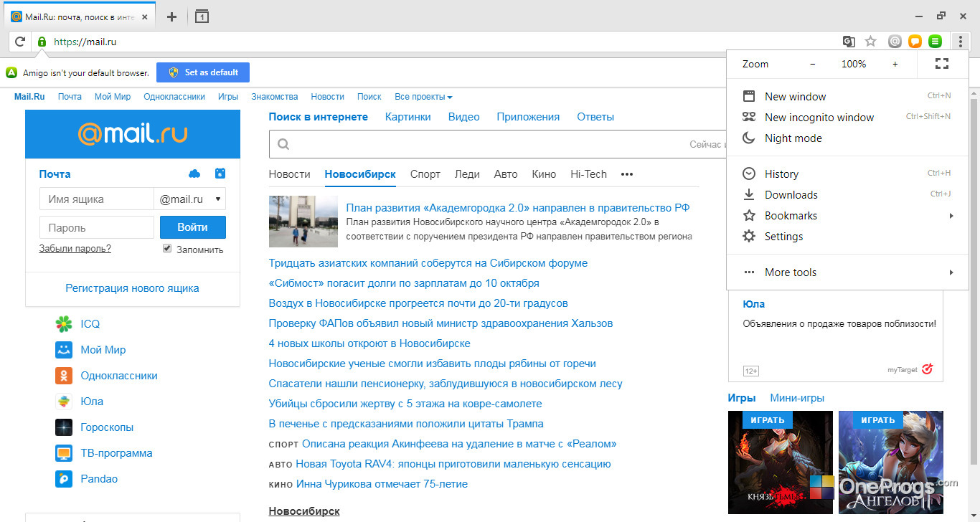The width and height of the screenshot is (980, 522).
Task: Click the Имя ящика mailbox name field
Action: click(97, 199)
